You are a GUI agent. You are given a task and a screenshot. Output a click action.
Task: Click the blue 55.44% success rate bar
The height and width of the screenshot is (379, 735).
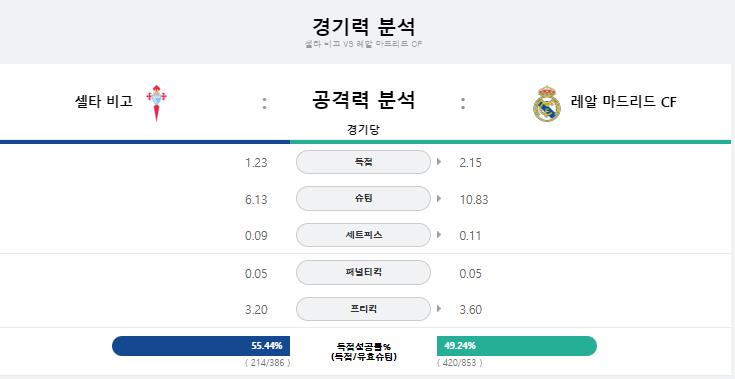(x=201, y=346)
